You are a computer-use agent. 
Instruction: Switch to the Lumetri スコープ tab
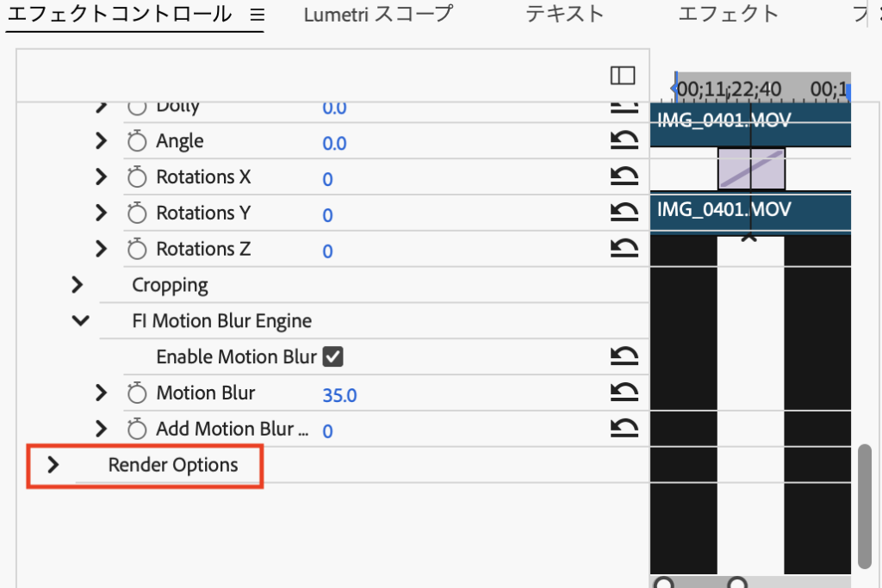pyautogui.click(x=377, y=14)
